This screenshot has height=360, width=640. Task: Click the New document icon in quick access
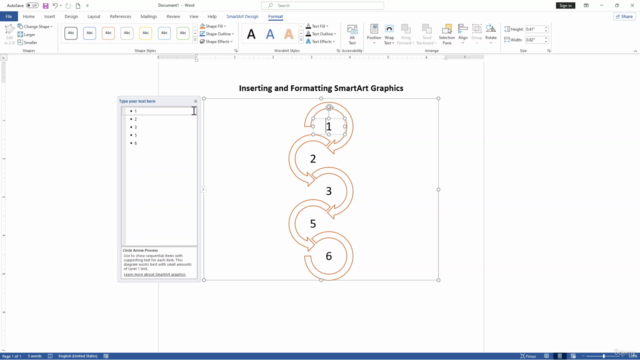tap(78, 6)
